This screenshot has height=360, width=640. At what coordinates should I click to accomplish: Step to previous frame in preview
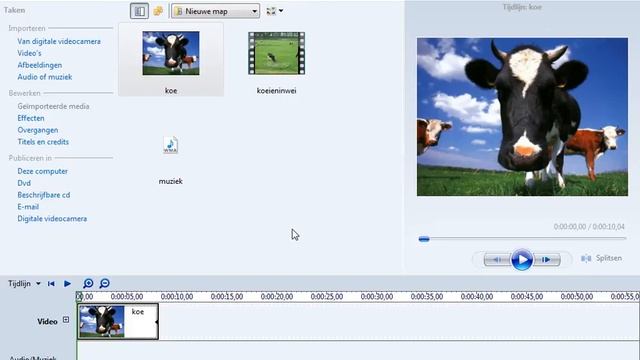(x=497, y=259)
